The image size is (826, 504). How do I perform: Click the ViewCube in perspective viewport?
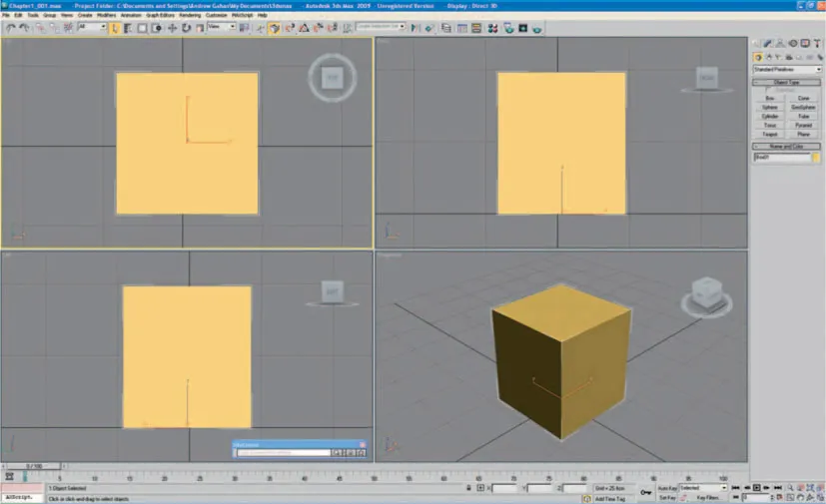coord(706,291)
